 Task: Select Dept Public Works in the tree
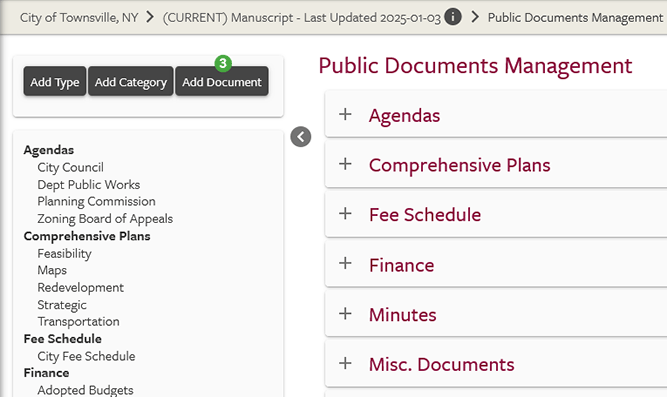[x=88, y=185]
